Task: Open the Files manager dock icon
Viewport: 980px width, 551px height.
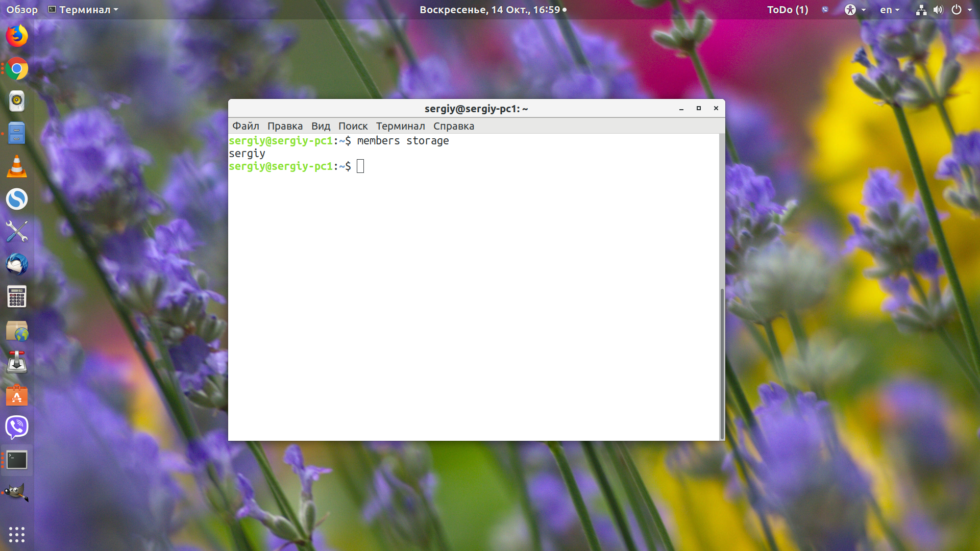Action: (x=17, y=134)
